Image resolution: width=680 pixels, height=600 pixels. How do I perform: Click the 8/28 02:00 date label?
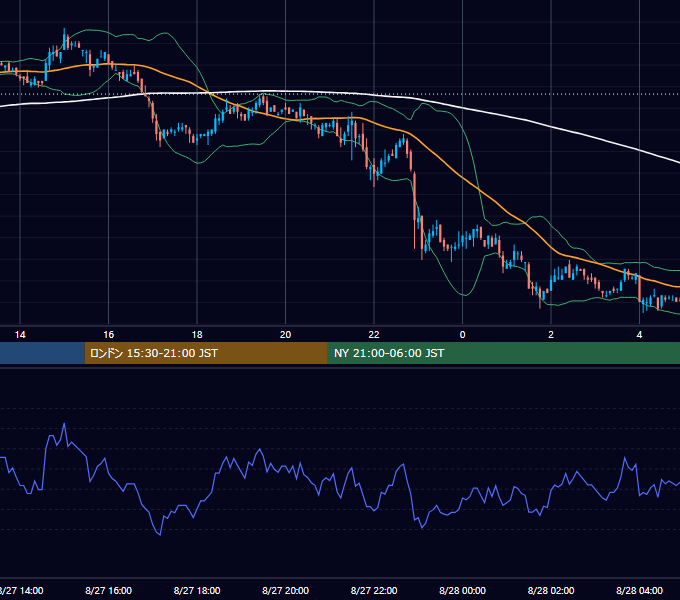[551, 590]
